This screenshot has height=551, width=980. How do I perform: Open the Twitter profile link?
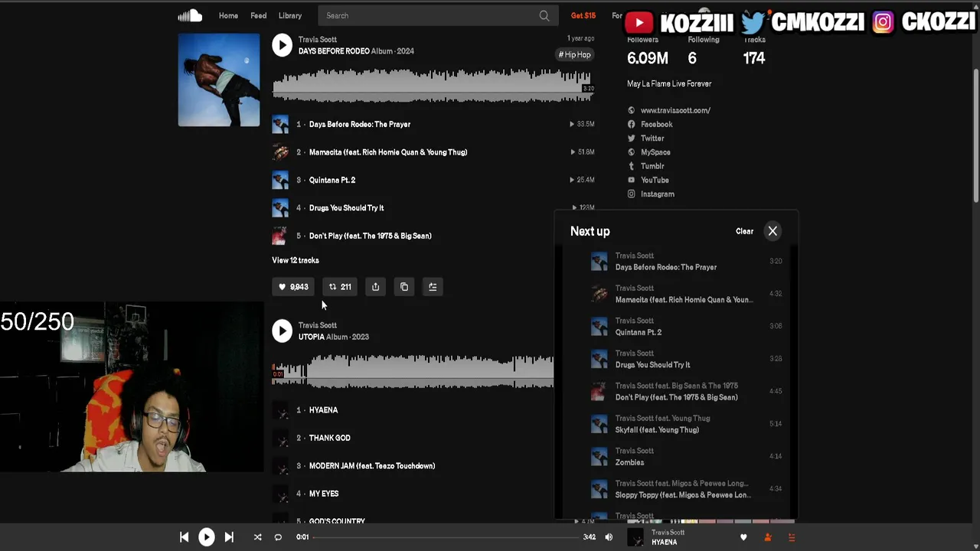pos(652,139)
